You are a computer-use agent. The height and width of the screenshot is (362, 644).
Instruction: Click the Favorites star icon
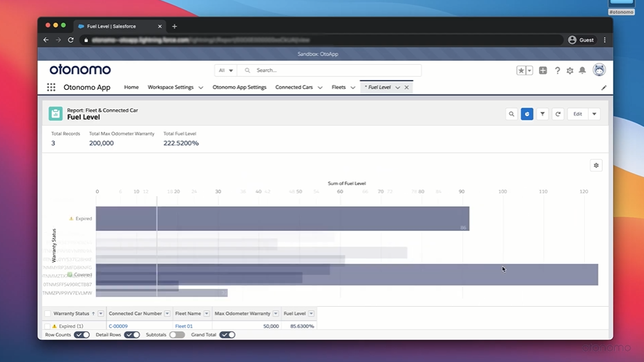coord(521,70)
